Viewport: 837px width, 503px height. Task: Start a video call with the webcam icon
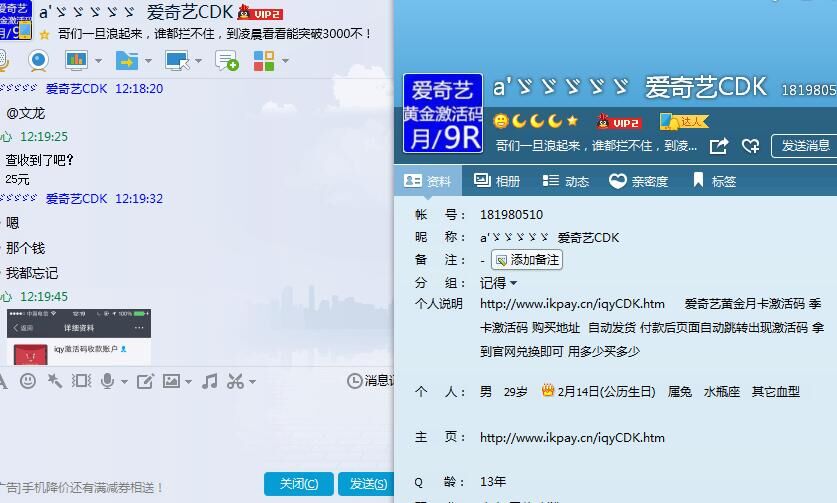coord(38,60)
